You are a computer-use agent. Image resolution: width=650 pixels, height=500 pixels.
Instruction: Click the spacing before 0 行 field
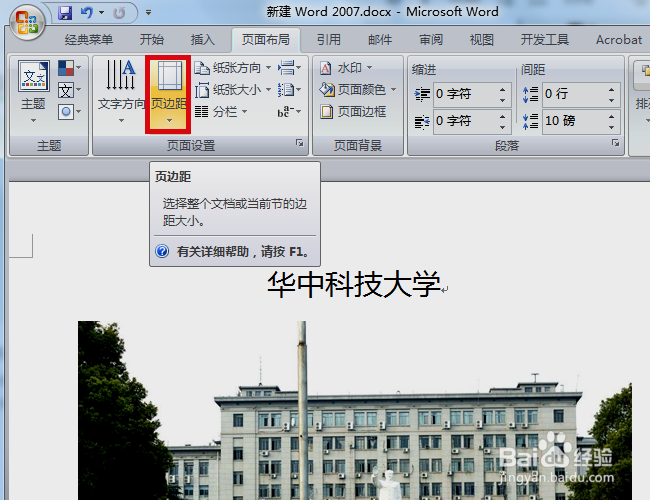pyautogui.click(x=574, y=94)
